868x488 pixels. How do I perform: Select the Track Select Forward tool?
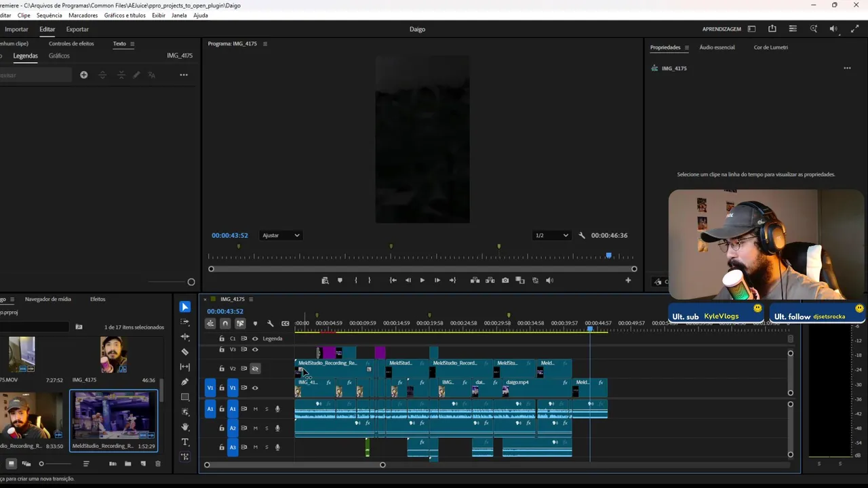point(185,322)
